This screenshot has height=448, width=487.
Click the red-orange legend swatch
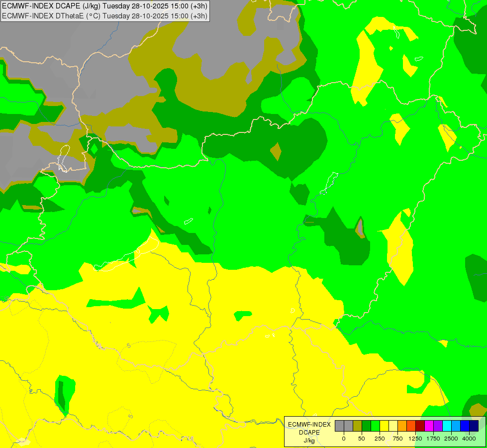[411, 426]
